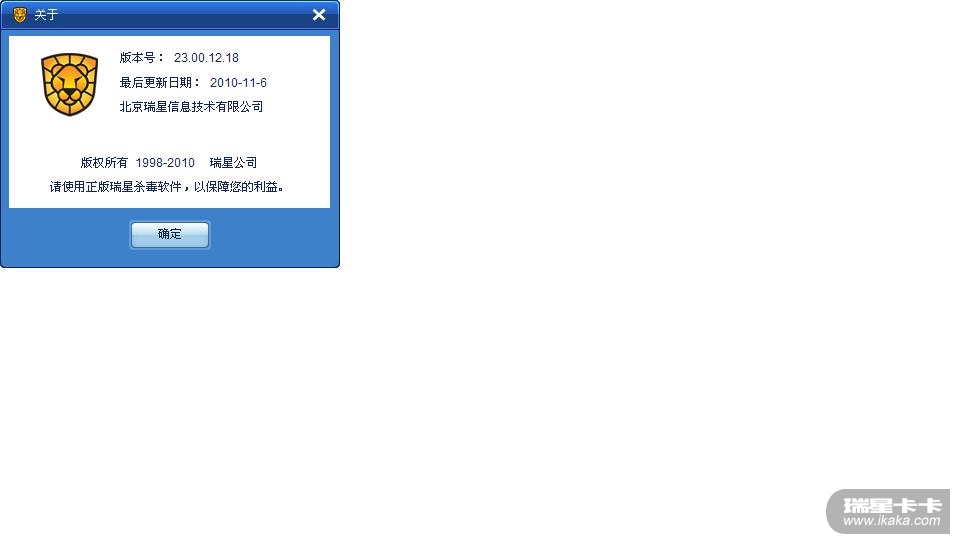Click the copyright line 版权所有 1998-2010
Viewport: 960px width, 540px height.
[x=138, y=163]
